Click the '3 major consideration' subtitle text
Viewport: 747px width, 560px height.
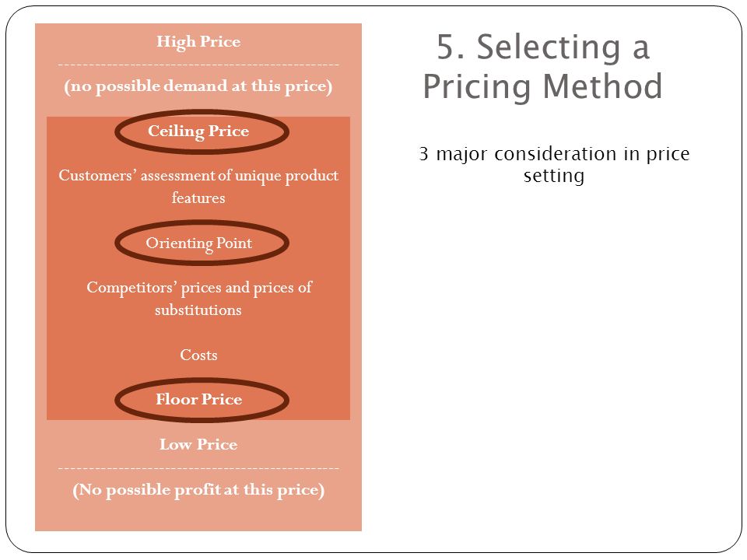[x=554, y=164]
